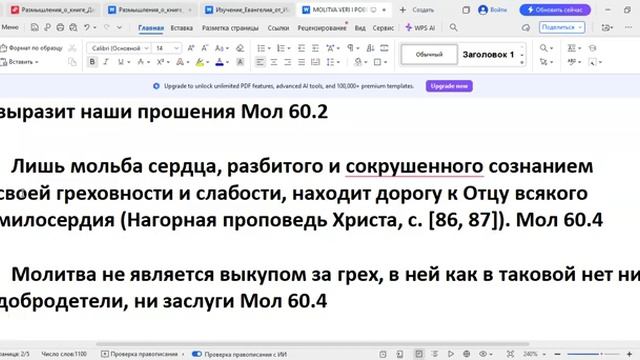Click the line width icon beside Sort
This screenshot has width=640, height=360.
[x=384, y=48]
